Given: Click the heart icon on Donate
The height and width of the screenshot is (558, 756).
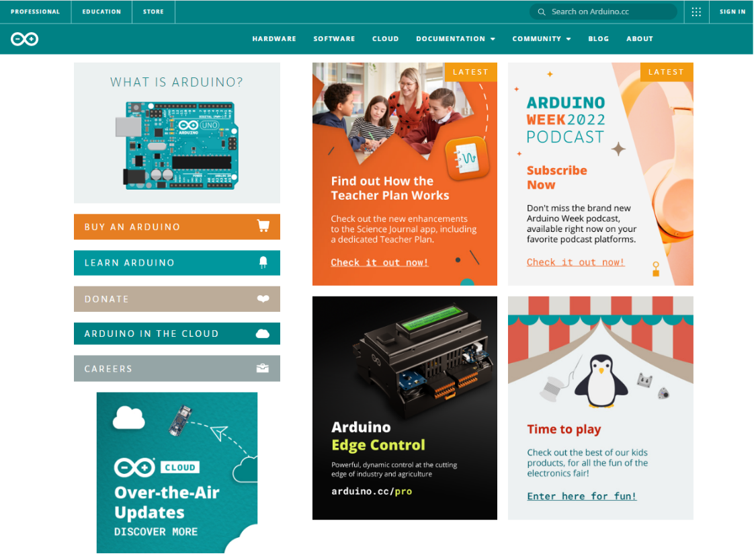Looking at the screenshot, I should pyautogui.click(x=263, y=299).
